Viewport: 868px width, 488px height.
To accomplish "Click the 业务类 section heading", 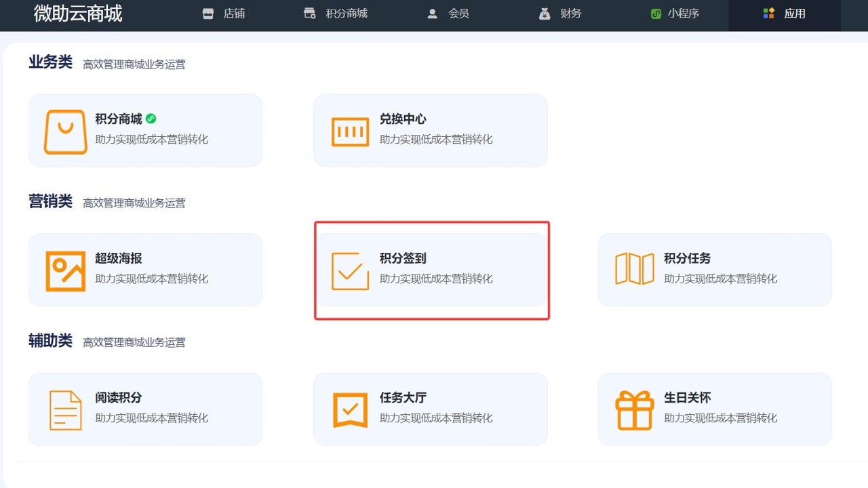I will click(x=50, y=62).
